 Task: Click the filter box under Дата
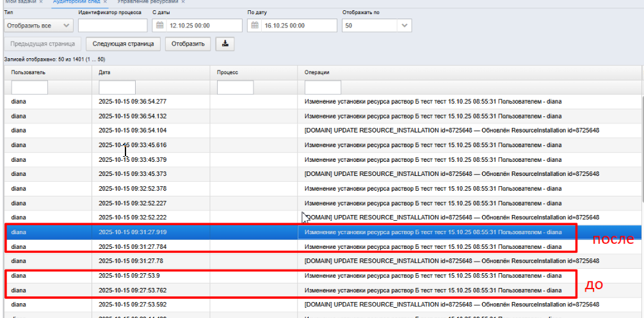[117, 88]
